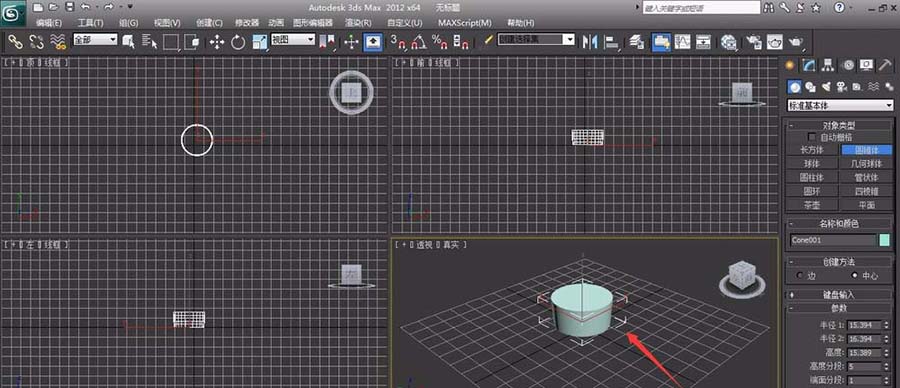Toggle the Window/Crossing selection icon

pos(192,42)
